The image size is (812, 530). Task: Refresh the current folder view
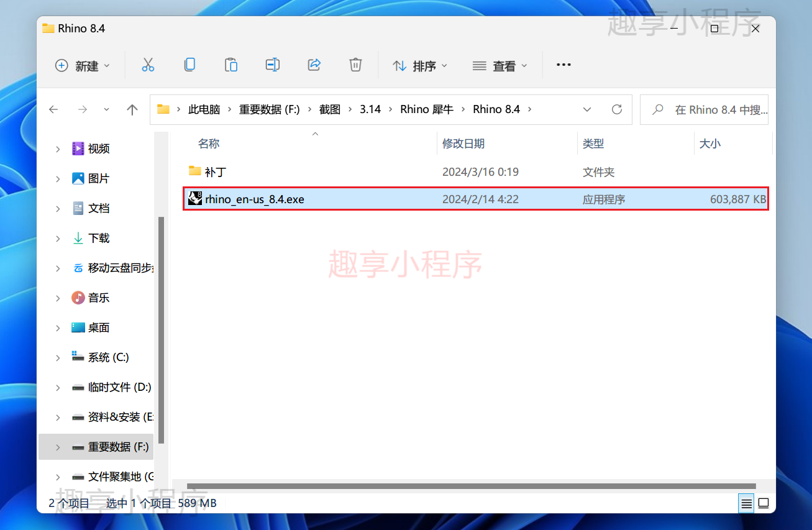617,109
